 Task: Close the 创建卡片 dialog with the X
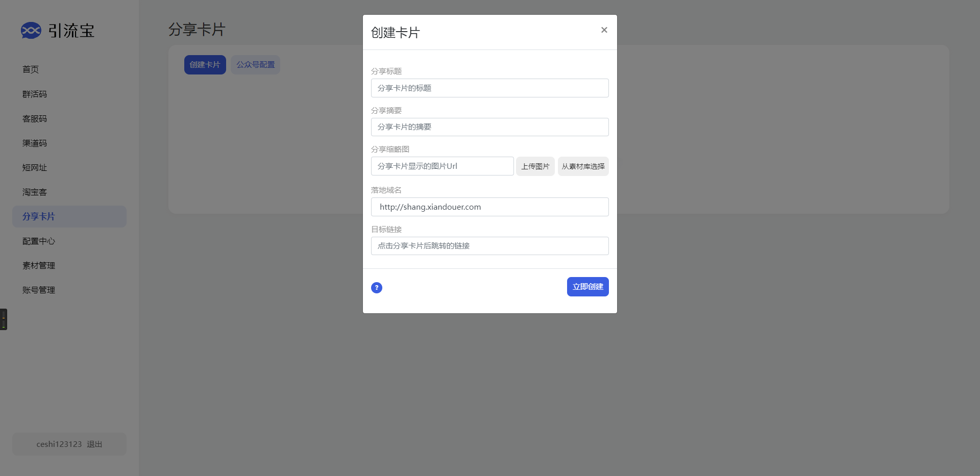[x=604, y=30]
